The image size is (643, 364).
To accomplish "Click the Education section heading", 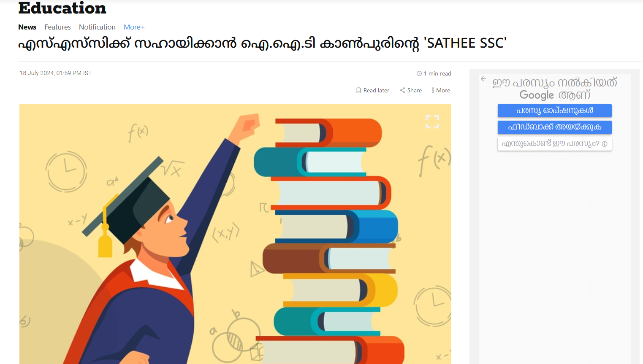I will tap(62, 8).
